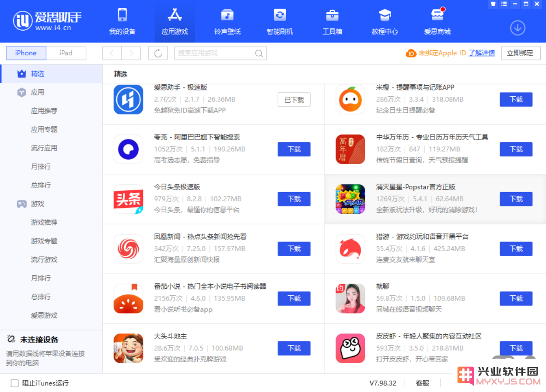Open 客服 in the status bar

(423, 383)
